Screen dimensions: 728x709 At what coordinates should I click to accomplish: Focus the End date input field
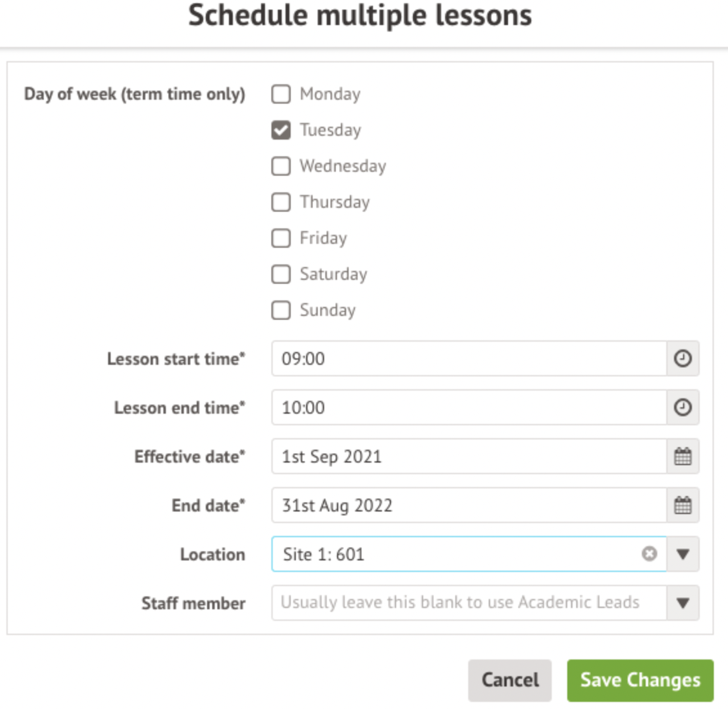[x=468, y=506]
